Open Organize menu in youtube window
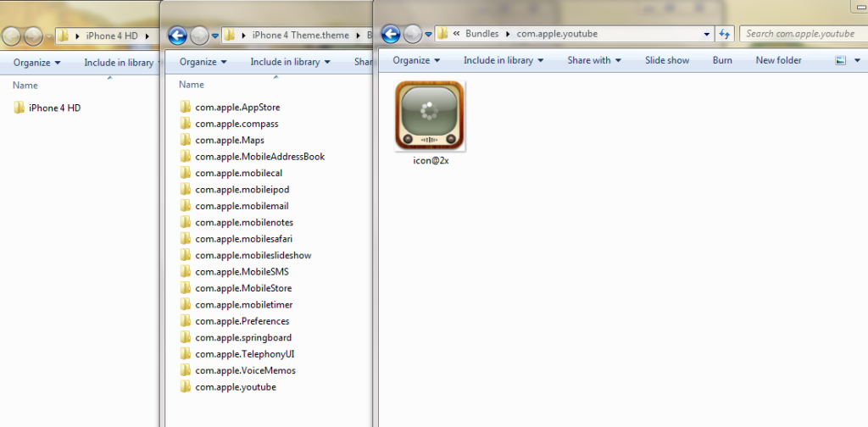Screen dimensions: 868x427 (416, 60)
